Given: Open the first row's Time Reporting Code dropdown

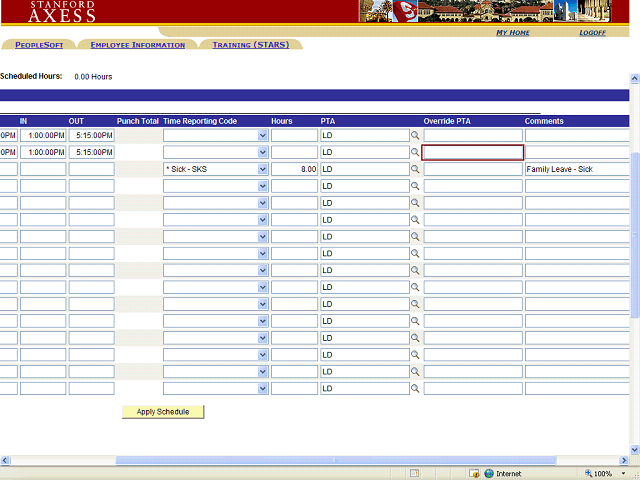Looking at the screenshot, I should (x=263, y=135).
